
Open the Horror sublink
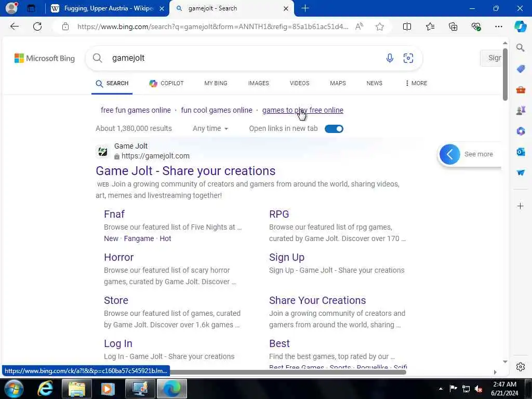(x=119, y=257)
